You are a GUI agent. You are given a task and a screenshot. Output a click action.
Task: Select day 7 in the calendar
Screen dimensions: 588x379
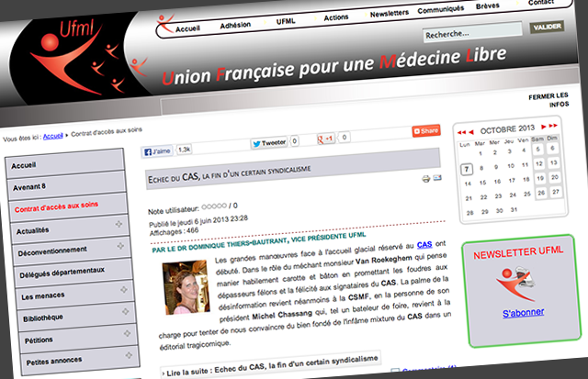point(467,169)
